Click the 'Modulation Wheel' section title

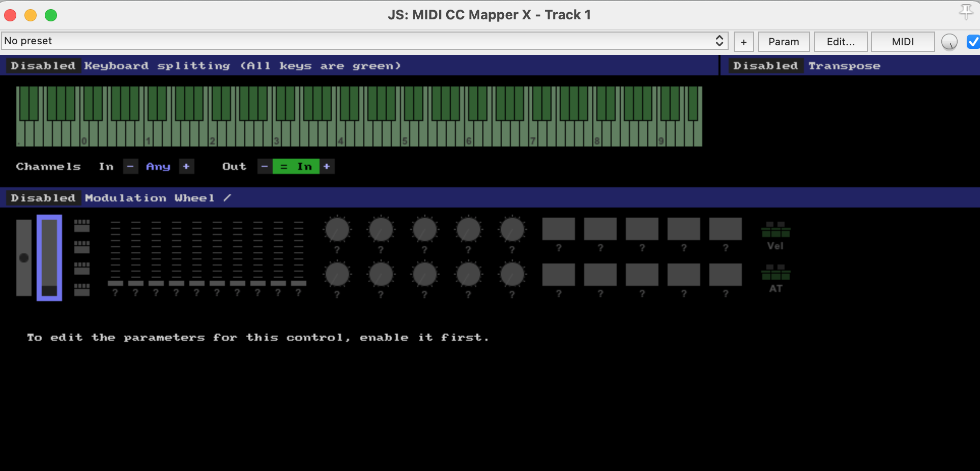(150, 198)
